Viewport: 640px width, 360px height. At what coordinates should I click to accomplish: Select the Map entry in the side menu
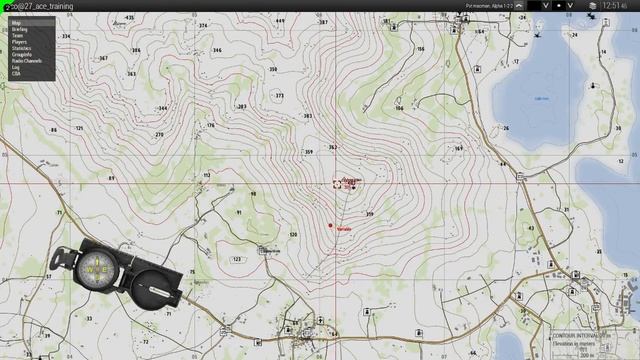click(31, 23)
